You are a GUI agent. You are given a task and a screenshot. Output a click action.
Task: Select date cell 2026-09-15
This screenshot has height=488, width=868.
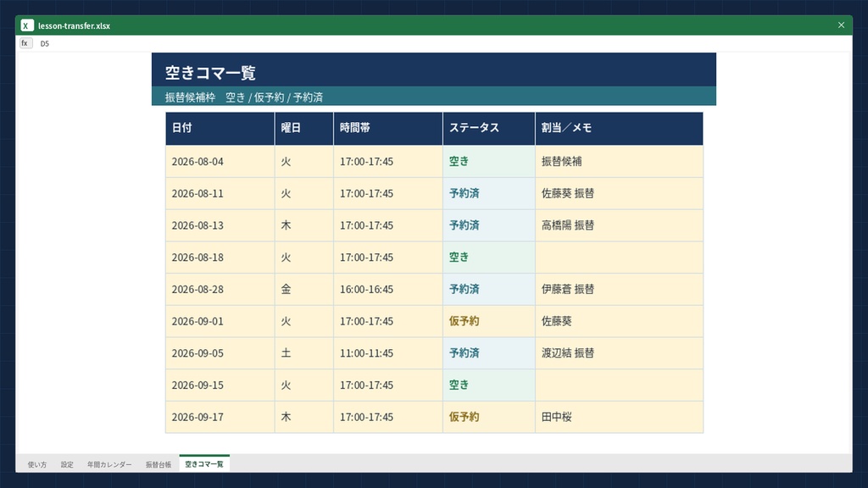220,385
